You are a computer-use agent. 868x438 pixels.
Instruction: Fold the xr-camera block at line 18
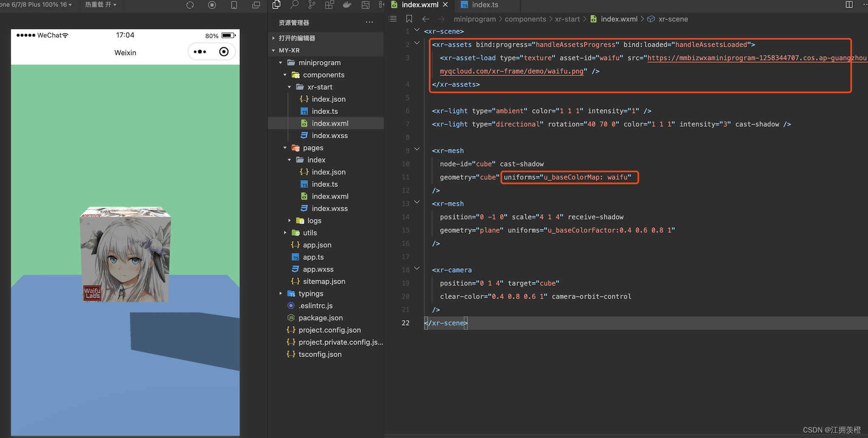(417, 268)
